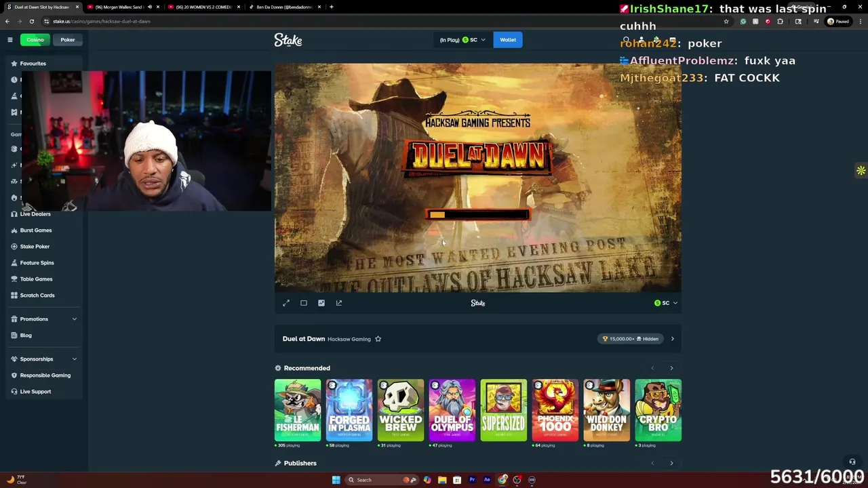The image size is (868, 488).
Task: Open Burst Games in sidebar
Action: [x=36, y=230]
